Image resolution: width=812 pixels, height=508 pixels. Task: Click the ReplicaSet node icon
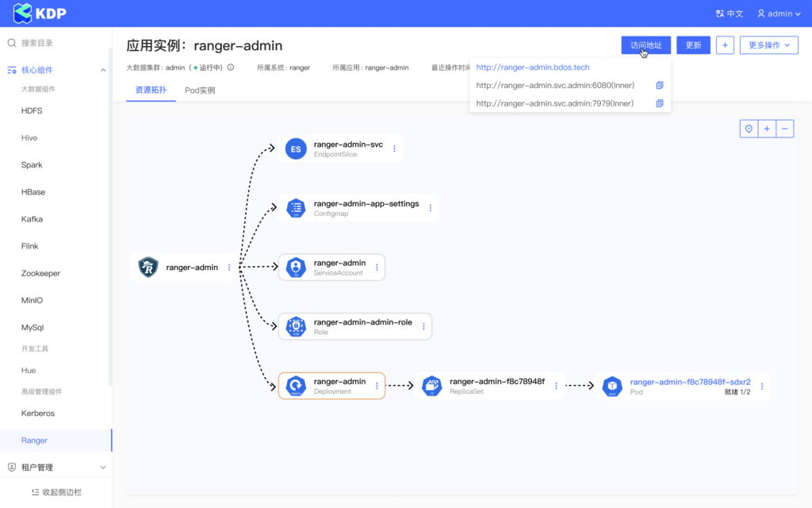coord(431,387)
